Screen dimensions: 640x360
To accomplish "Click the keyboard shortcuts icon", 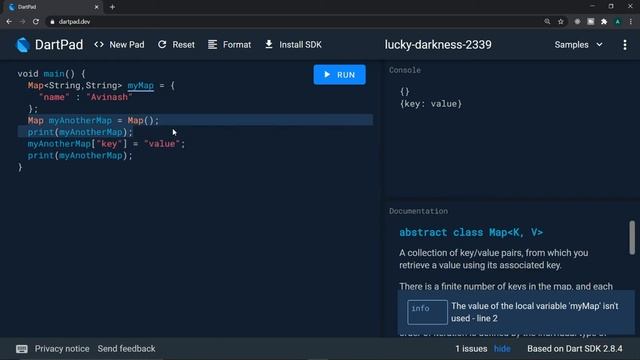I will click(22, 349).
